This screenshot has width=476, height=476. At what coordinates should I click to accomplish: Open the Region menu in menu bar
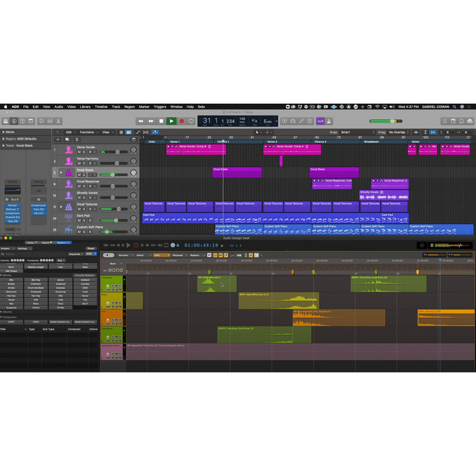click(129, 107)
